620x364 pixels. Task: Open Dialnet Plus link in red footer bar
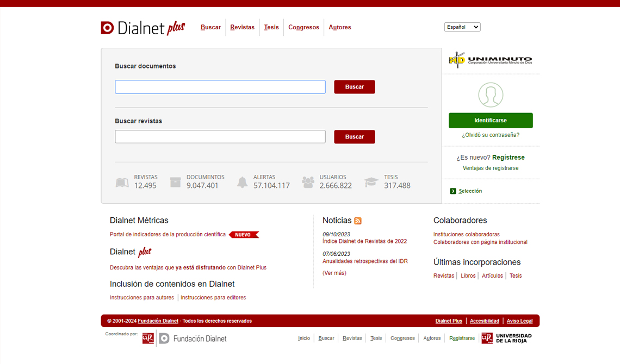coord(448,321)
